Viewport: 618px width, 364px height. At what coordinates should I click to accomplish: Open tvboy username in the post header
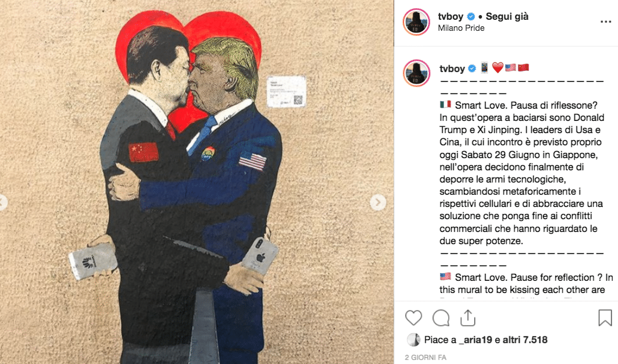click(451, 16)
